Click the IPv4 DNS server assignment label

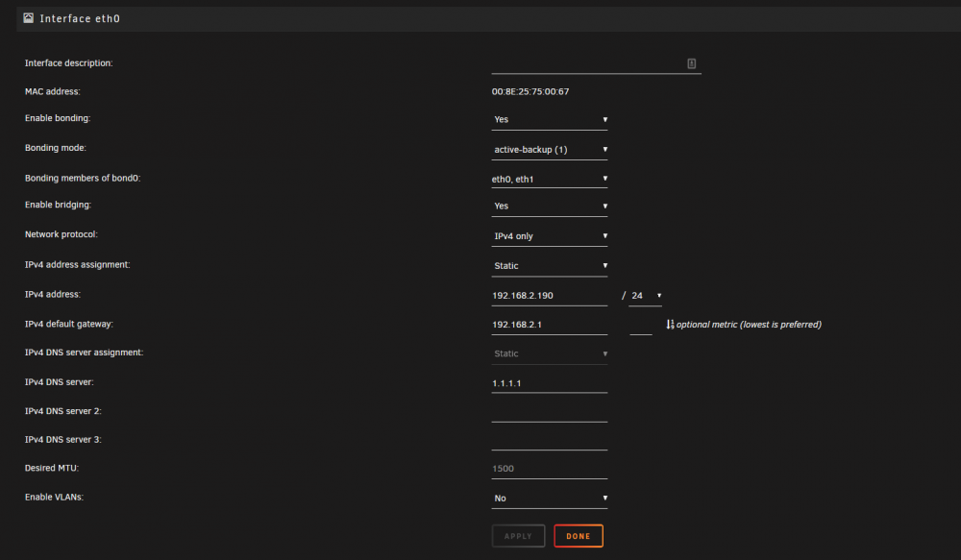point(84,353)
